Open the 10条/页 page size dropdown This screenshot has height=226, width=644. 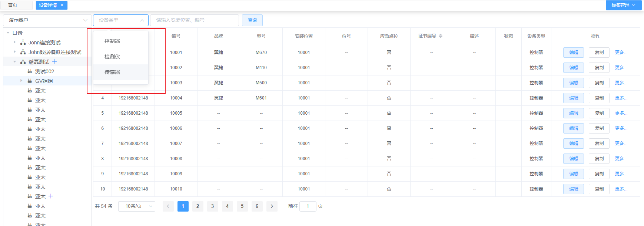click(136, 206)
